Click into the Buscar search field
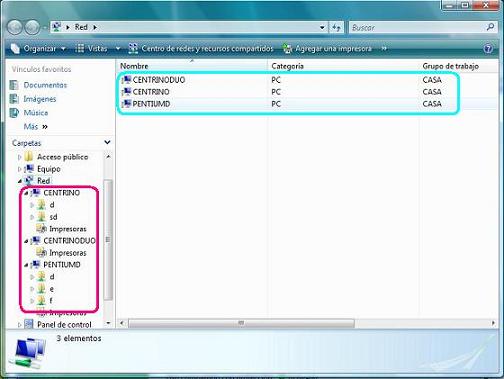 coord(417,27)
